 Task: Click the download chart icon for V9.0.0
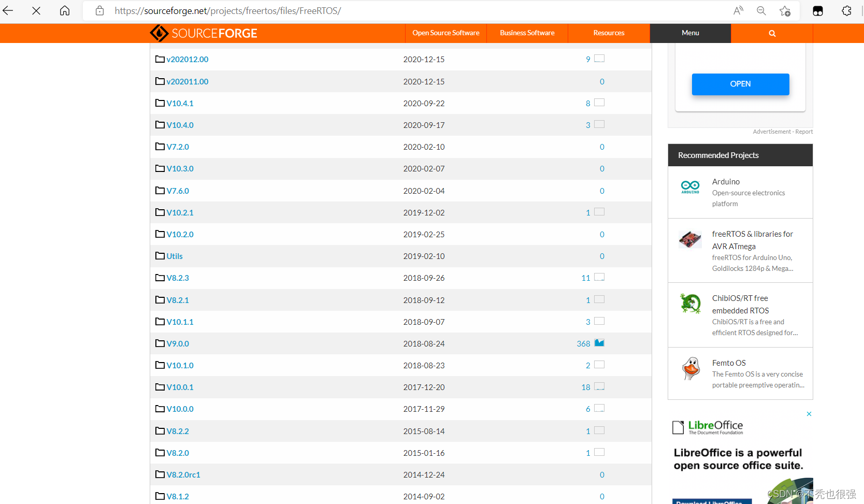tap(599, 343)
